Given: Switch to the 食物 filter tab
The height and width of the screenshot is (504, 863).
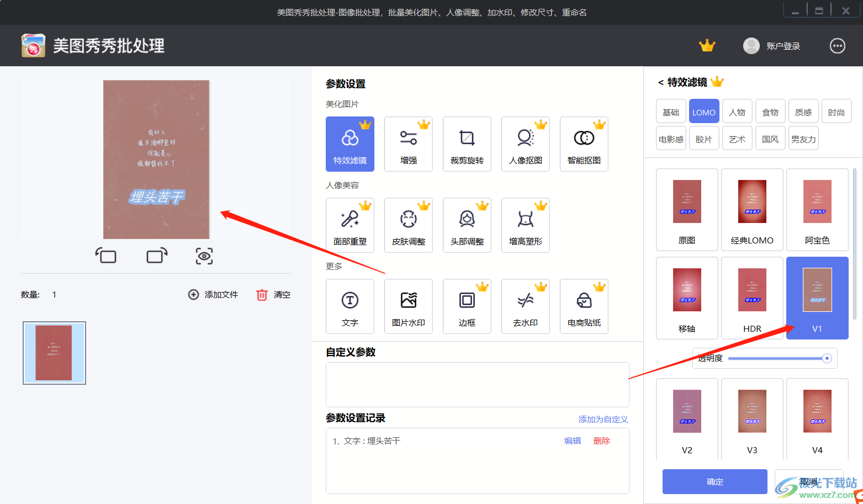Looking at the screenshot, I should [x=770, y=112].
